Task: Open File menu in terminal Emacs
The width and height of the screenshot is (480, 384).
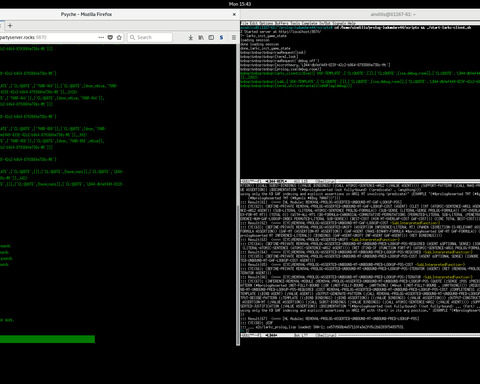Action: 245,23
